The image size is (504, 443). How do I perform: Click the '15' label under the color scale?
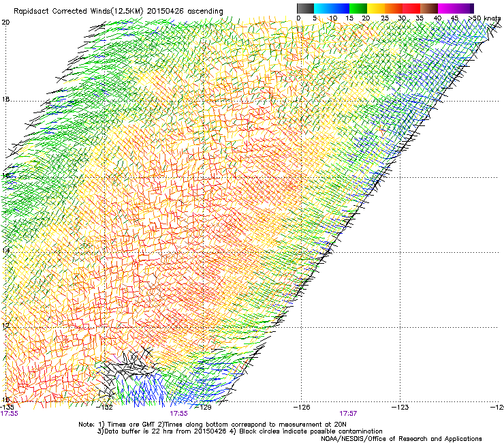(349, 18)
